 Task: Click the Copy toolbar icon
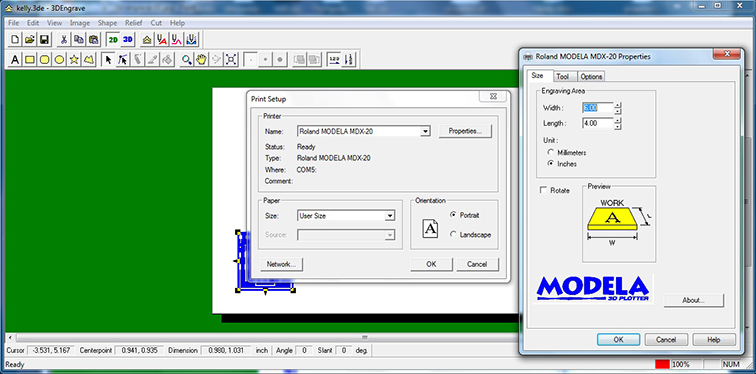click(79, 40)
